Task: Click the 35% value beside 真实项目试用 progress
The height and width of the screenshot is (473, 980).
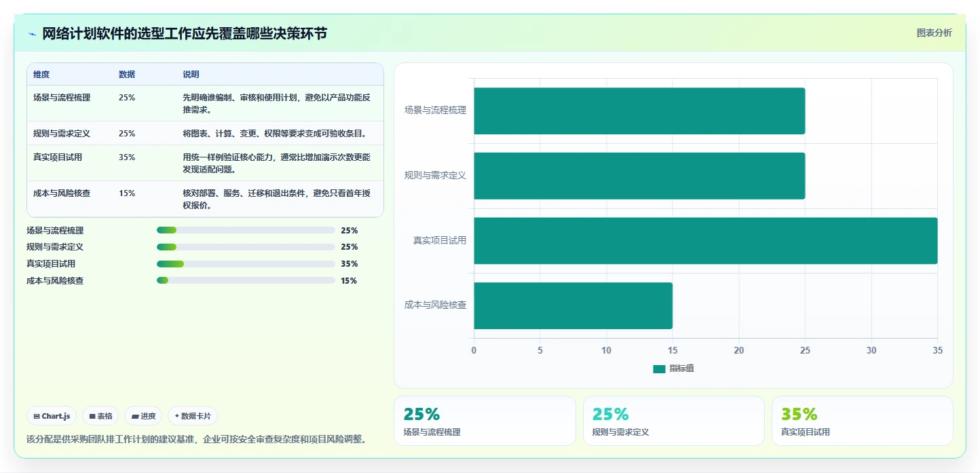Action: 350,264
